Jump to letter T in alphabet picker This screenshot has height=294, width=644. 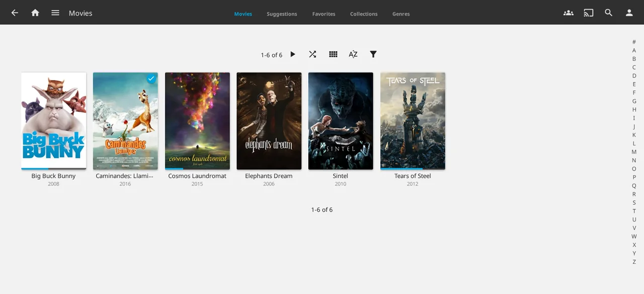634,211
